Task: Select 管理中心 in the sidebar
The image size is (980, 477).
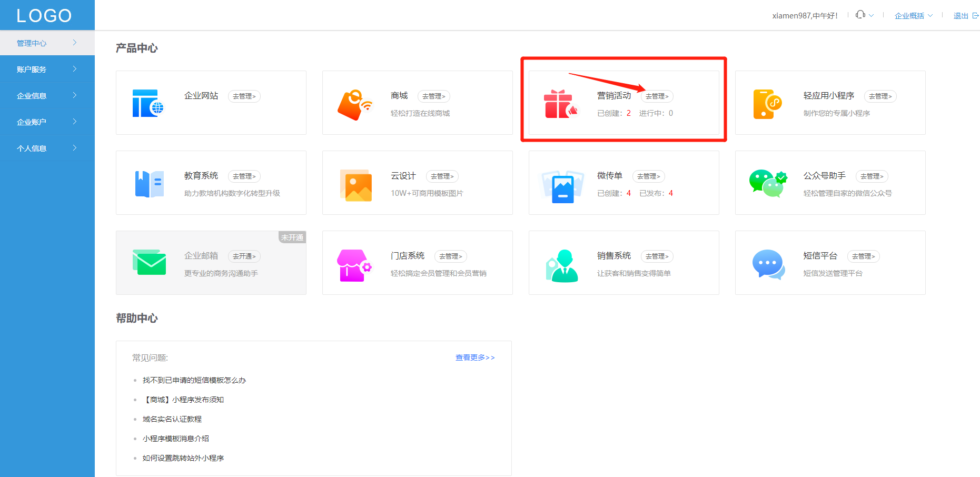Action: (32, 43)
